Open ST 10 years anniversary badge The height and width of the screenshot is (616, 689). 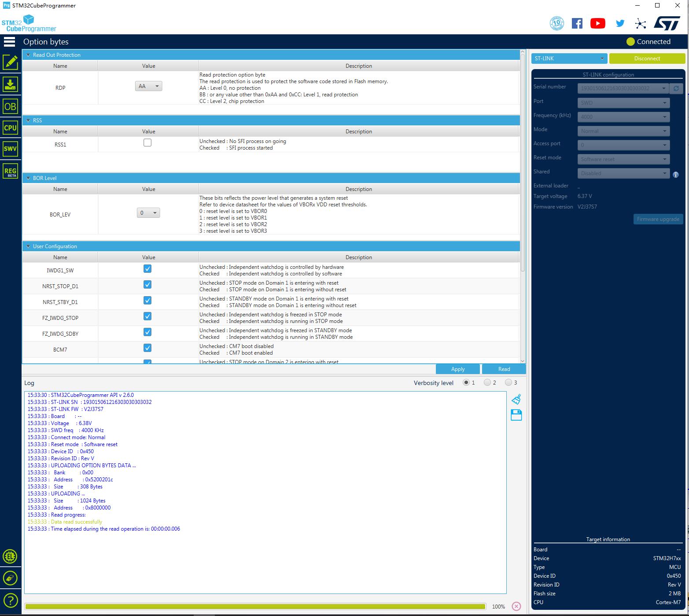pyautogui.click(x=557, y=23)
